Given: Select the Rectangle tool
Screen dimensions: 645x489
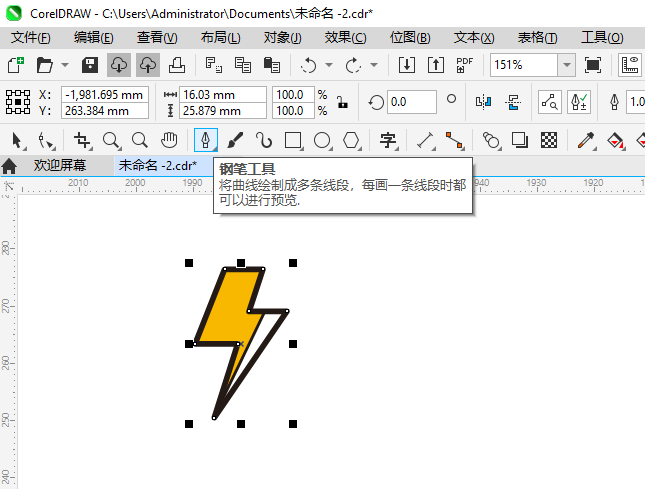Looking at the screenshot, I should [293, 140].
